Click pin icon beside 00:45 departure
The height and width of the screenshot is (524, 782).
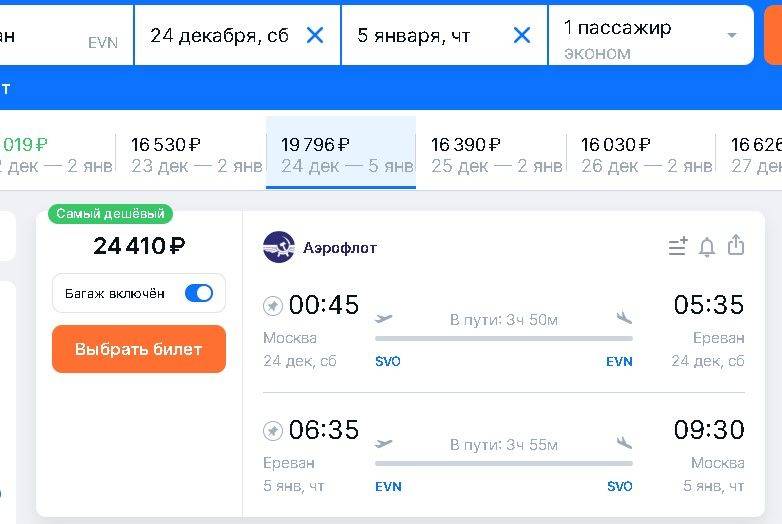[x=273, y=305]
